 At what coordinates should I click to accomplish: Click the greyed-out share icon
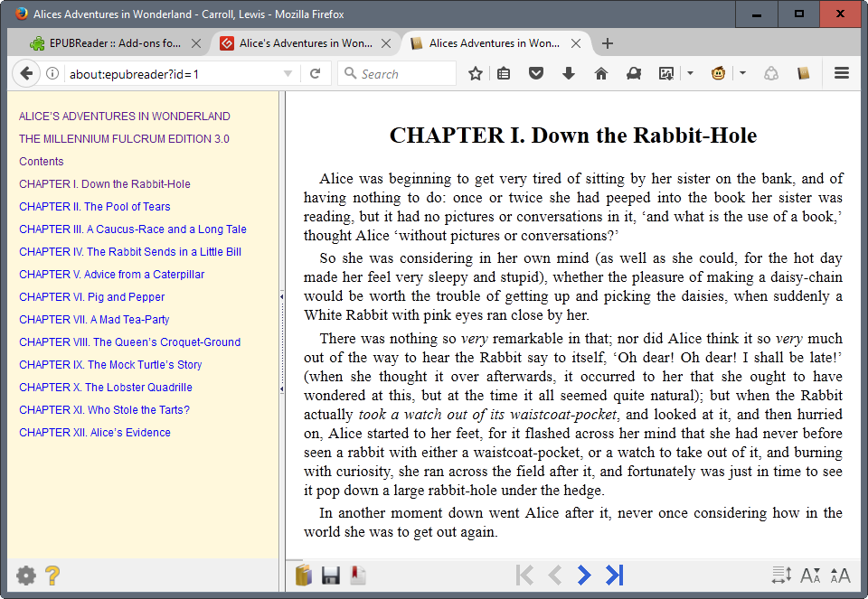pos(771,73)
